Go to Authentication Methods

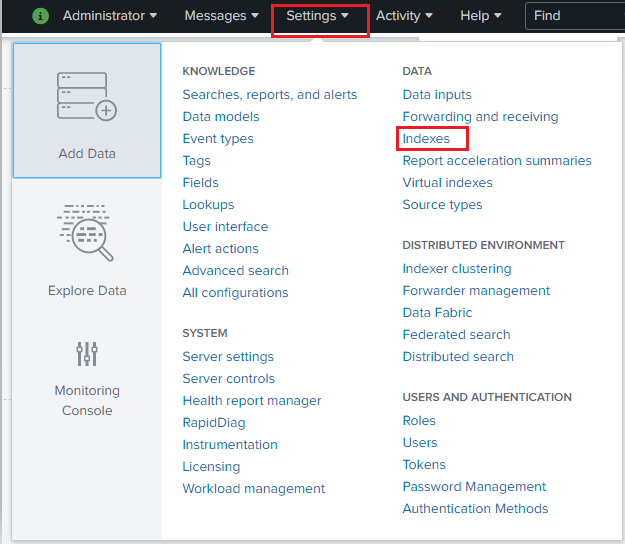click(475, 509)
